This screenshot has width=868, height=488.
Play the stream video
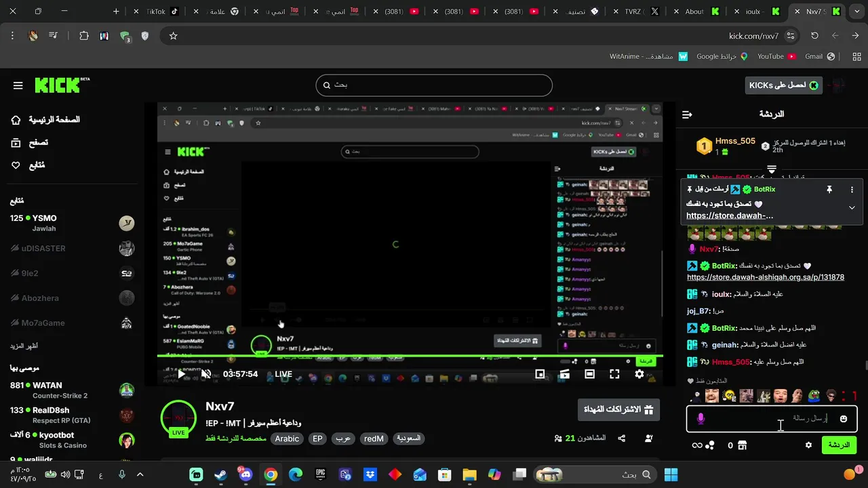tap(181, 374)
